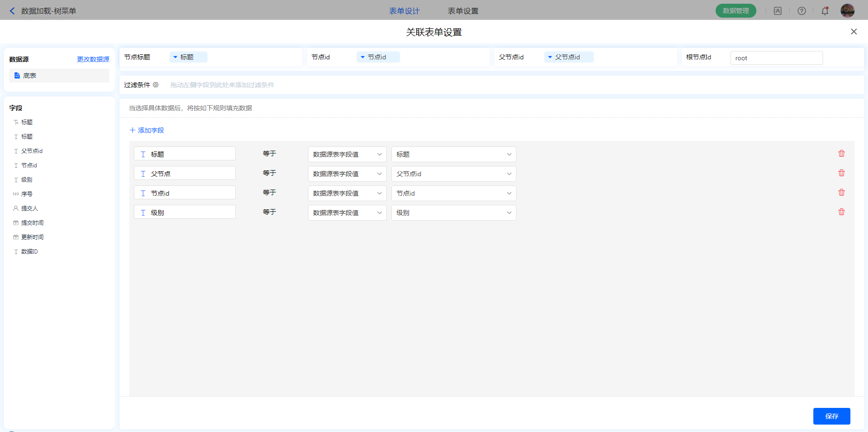The height and width of the screenshot is (432, 868).
Task: Click the back arrow beside 数据加载-树菜单
Action: 13,11
